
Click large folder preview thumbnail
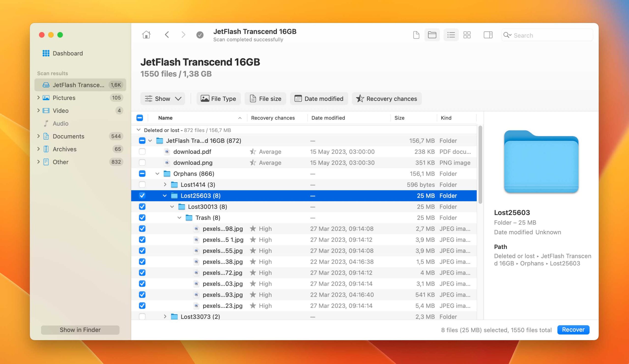pos(541,162)
